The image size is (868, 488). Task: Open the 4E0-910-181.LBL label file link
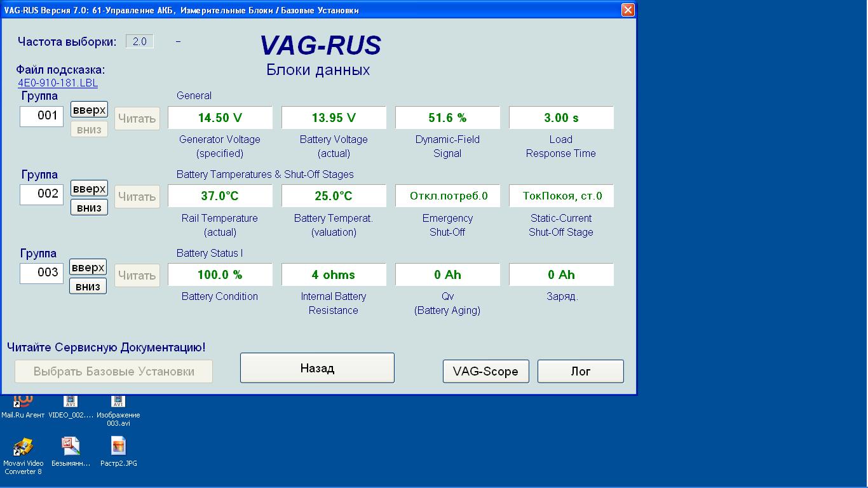[58, 83]
